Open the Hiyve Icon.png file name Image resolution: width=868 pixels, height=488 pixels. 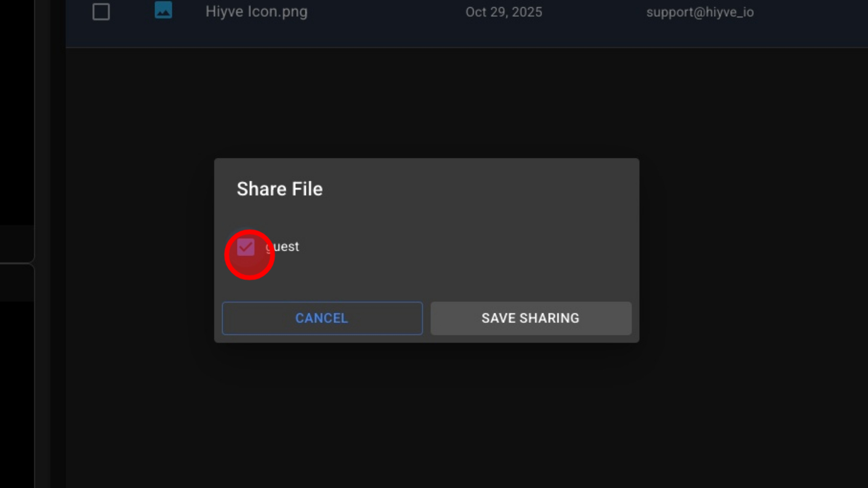tap(256, 12)
